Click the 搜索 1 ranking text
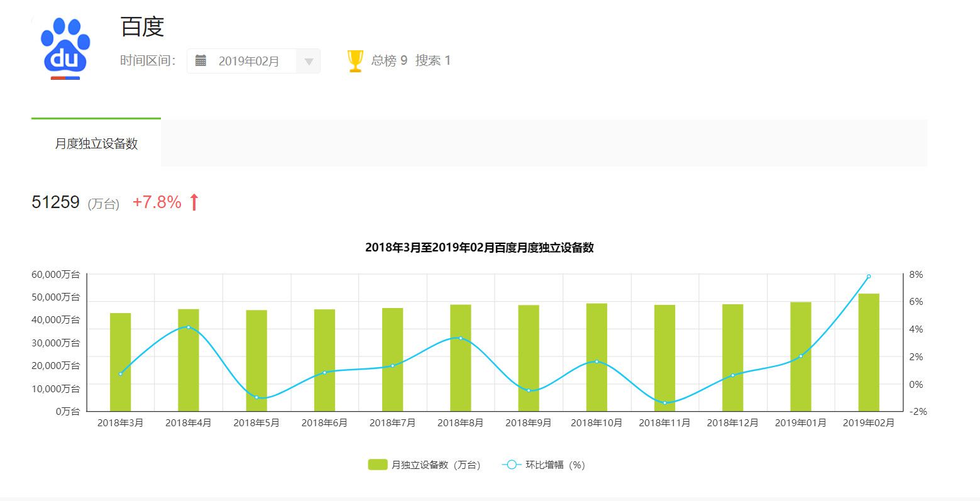This screenshot has height=501, width=980. 433,60
